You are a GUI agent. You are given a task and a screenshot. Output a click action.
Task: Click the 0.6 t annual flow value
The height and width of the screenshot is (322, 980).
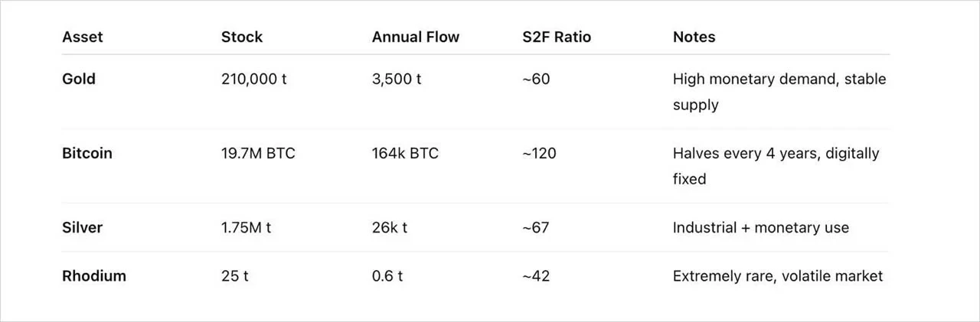[x=389, y=276]
